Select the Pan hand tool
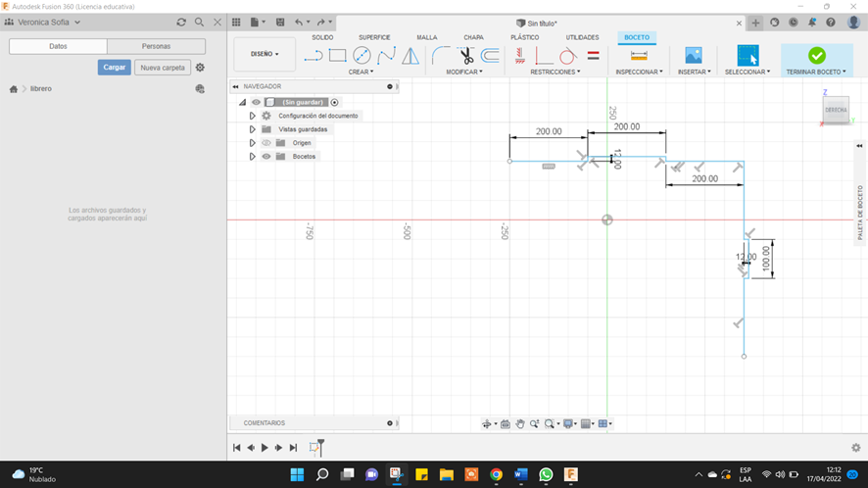This screenshot has width=868, height=488. pyautogui.click(x=520, y=423)
